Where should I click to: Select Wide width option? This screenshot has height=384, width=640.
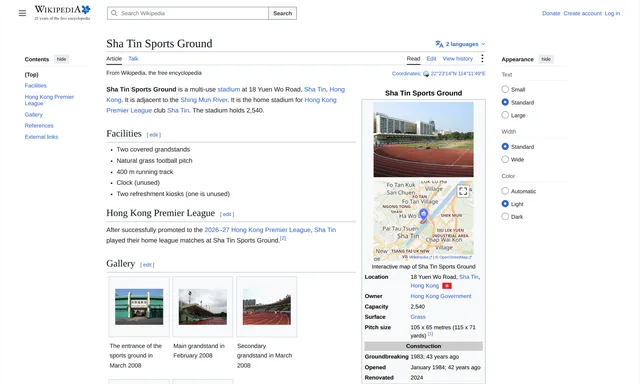tap(505, 159)
